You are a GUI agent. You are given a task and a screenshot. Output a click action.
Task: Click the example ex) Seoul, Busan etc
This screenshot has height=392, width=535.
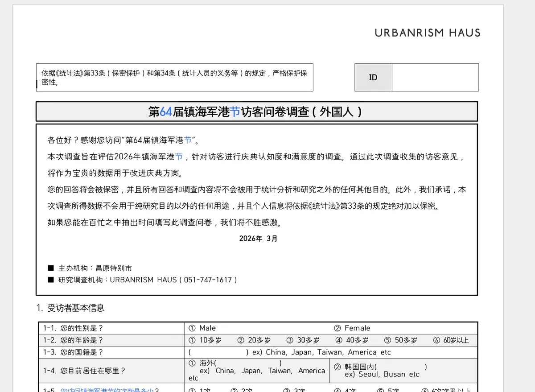[382, 374]
